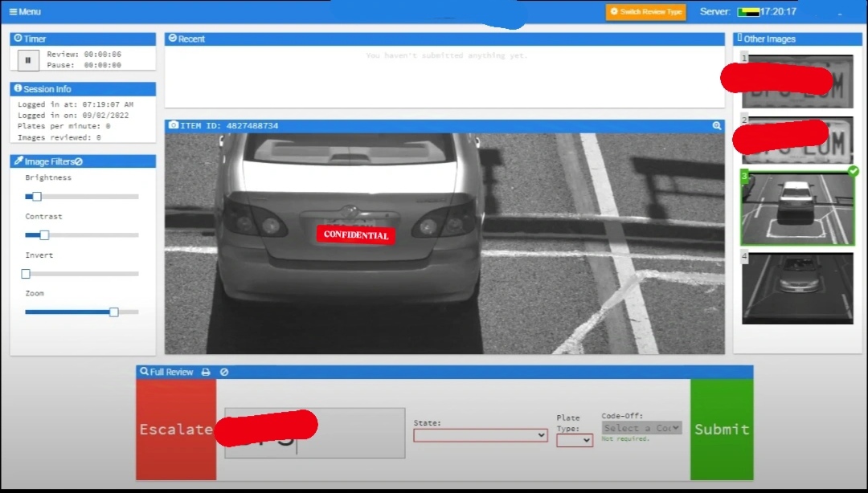Click 'Logged in on: 09/02/2022' text
The height and width of the screenshot is (493, 868).
pos(73,115)
